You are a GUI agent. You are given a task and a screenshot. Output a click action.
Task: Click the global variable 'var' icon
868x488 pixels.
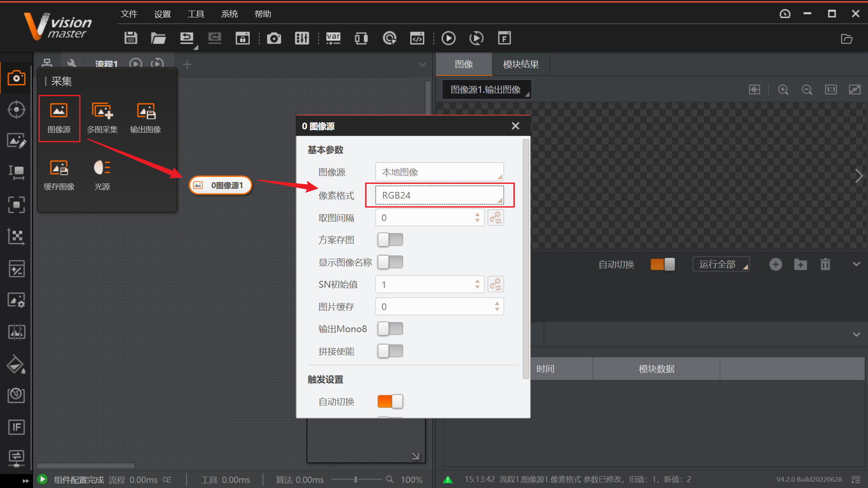click(x=333, y=38)
